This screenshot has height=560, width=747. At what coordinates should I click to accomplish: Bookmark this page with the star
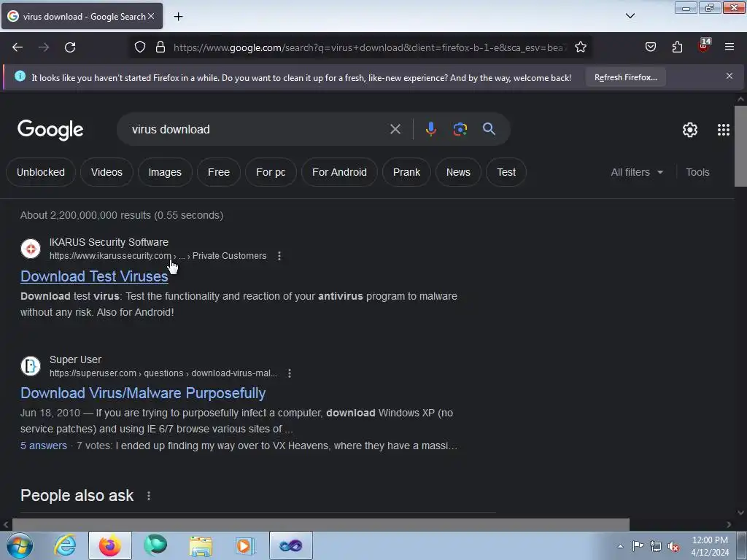click(580, 47)
